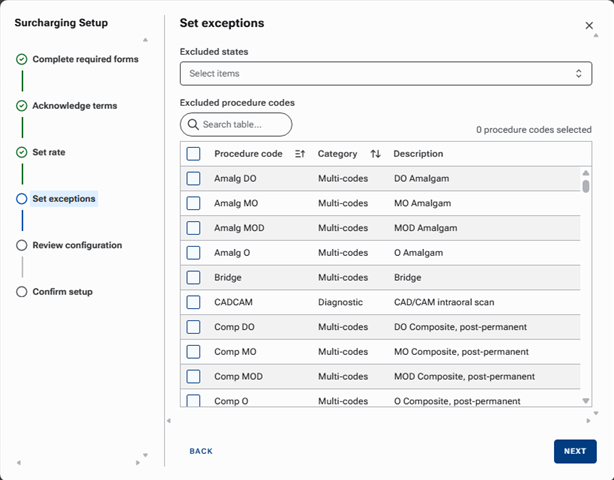The width and height of the screenshot is (614, 480).
Task: Click the BACK button
Action: (x=201, y=451)
